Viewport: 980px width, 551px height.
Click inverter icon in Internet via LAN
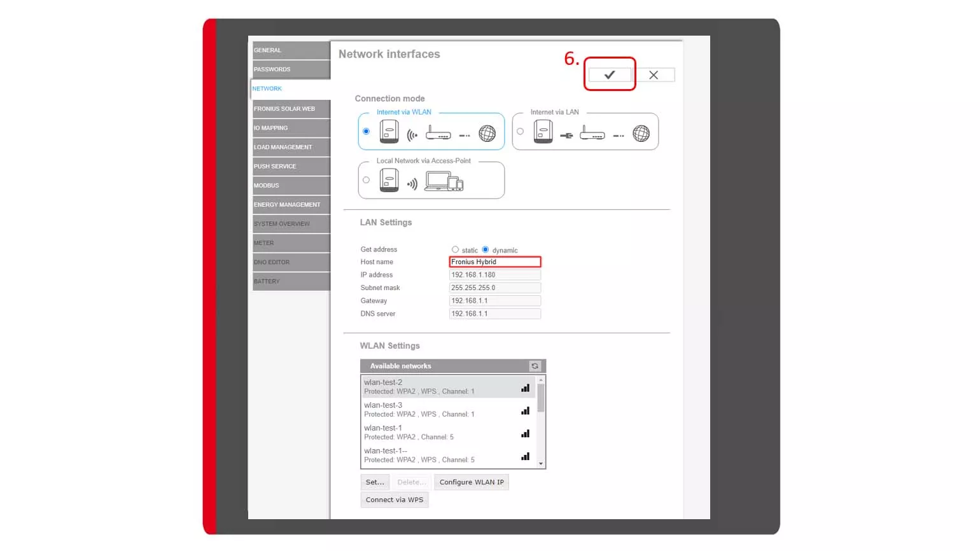click(x=543, y=132)
